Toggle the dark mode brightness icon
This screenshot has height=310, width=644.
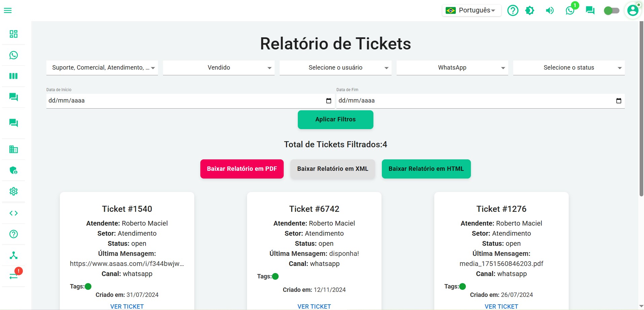pos(530,10)
